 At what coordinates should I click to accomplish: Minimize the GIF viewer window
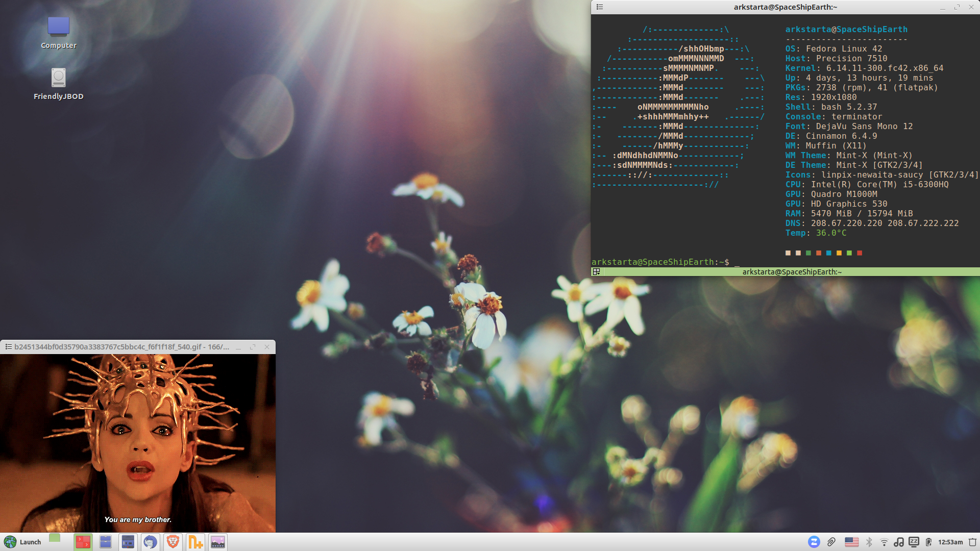point(238,347)
